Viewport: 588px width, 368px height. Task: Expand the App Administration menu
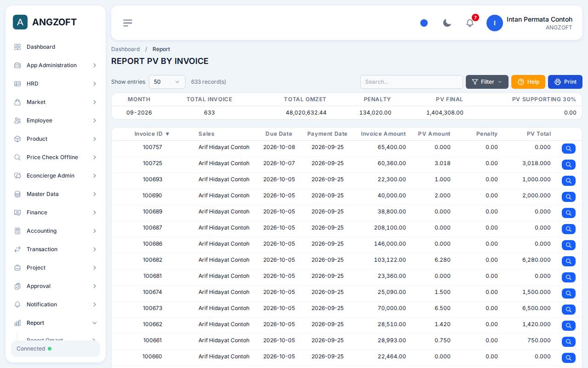[x=56, y=65]
